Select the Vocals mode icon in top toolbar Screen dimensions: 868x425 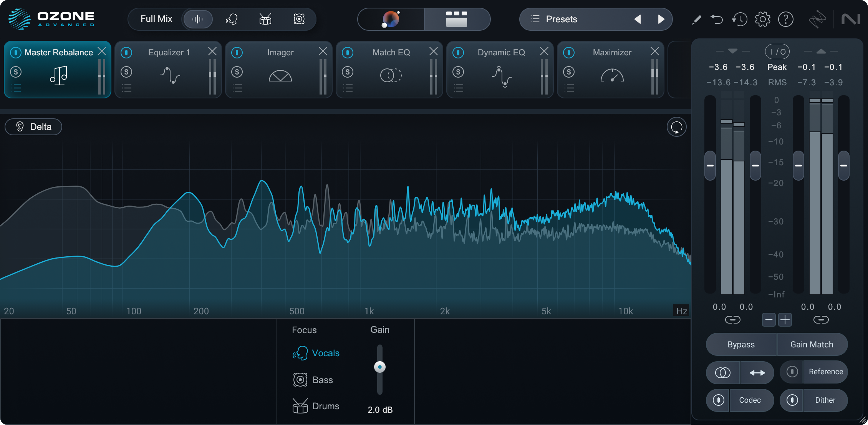pyautogui.click(x=232, y=19)
